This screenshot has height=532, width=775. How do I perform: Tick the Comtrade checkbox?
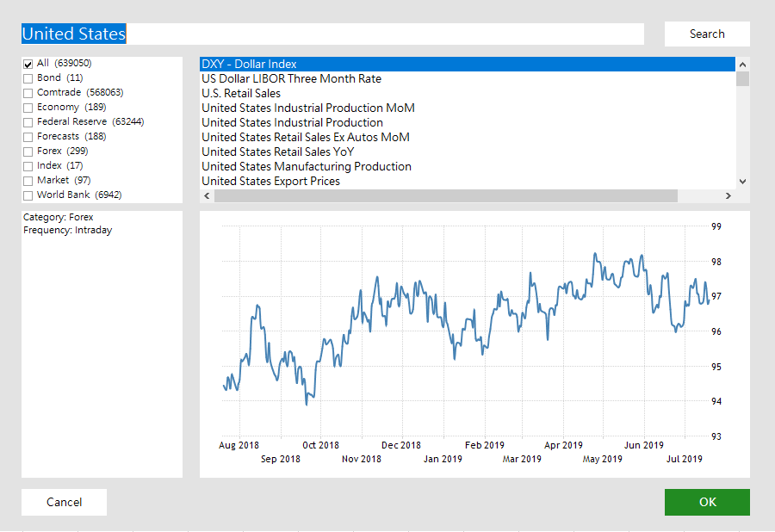click(x=28, y=93)
